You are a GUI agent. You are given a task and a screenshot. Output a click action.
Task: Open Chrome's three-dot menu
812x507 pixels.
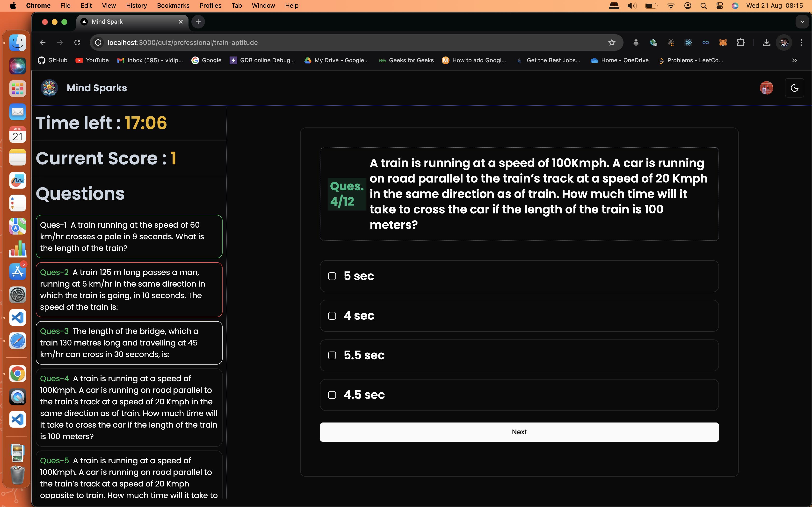801,42
